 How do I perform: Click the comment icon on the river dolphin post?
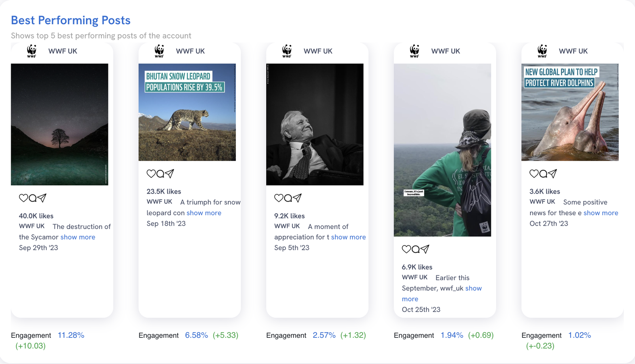pyautogui.click(x=543, y=173)
